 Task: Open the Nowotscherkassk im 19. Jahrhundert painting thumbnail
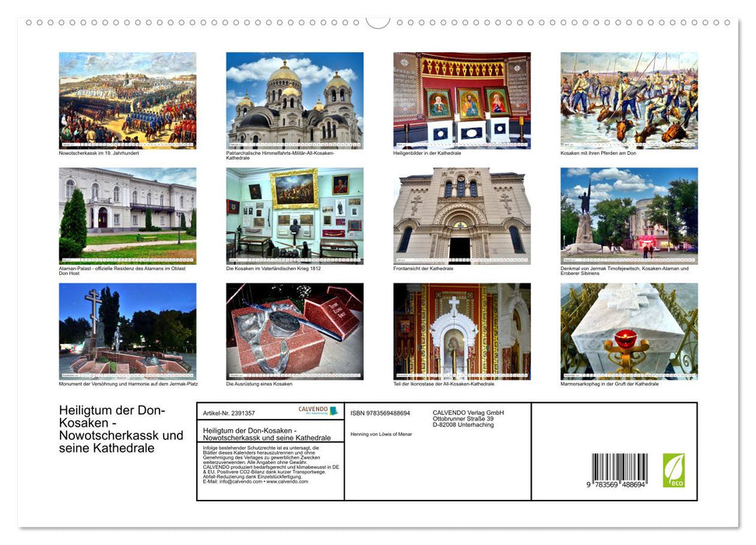pyautogui.click(x=128, y=100)
